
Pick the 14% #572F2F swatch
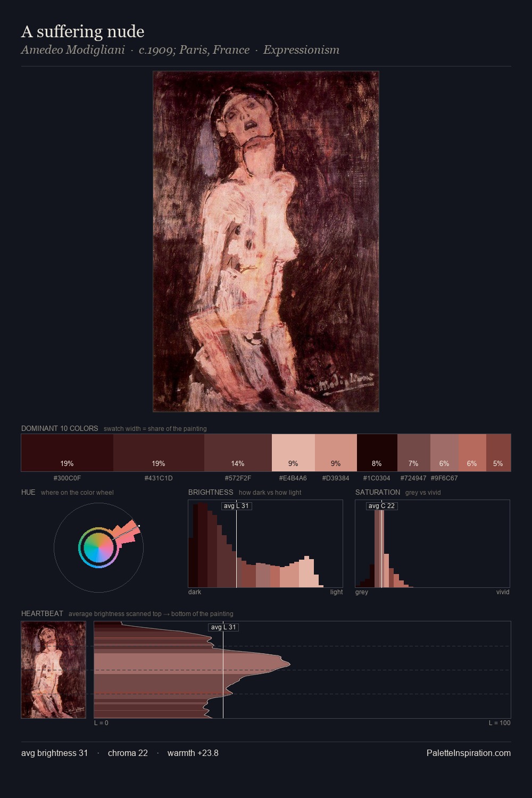click(238, 453)
